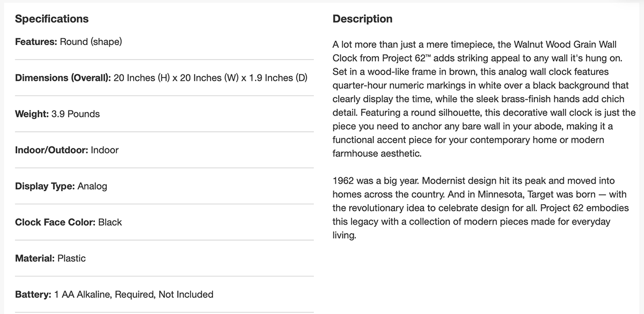Click the 1.9 Inches (D) depth value
Viewport: 644px width, 314px height.
(278, 78)
